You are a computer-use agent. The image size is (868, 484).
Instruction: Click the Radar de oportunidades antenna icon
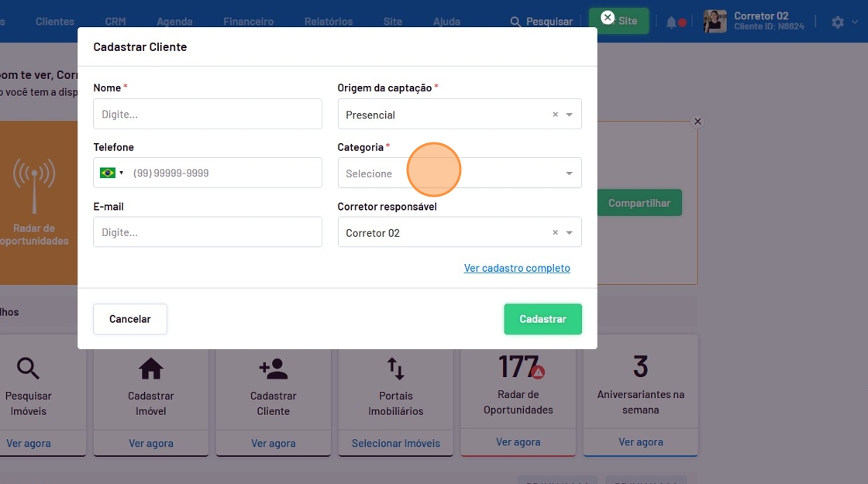33,186
